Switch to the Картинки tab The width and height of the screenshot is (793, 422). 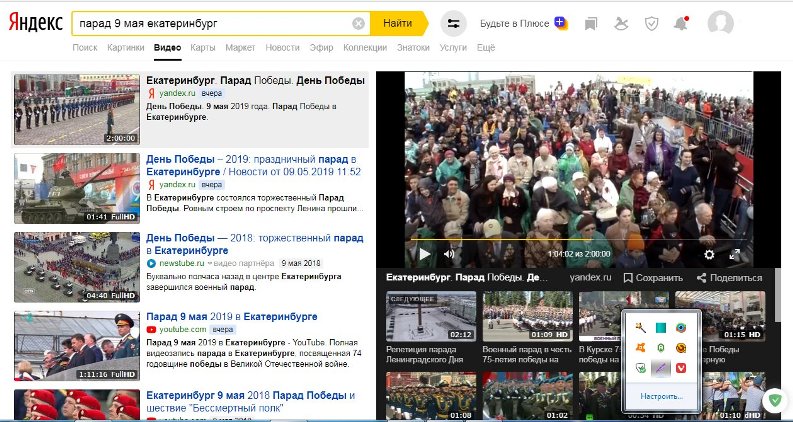coord(125,47)
